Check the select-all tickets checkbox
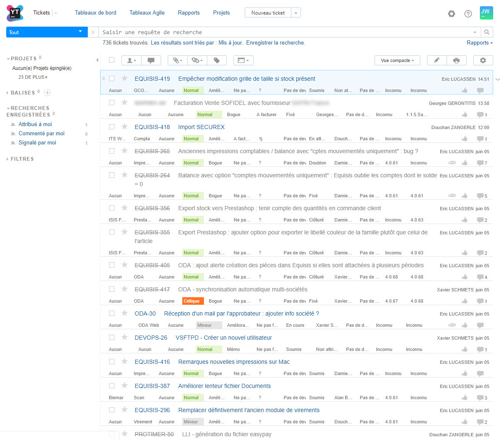The width and height of the screenshot is (504, 440). pos(112,60)
